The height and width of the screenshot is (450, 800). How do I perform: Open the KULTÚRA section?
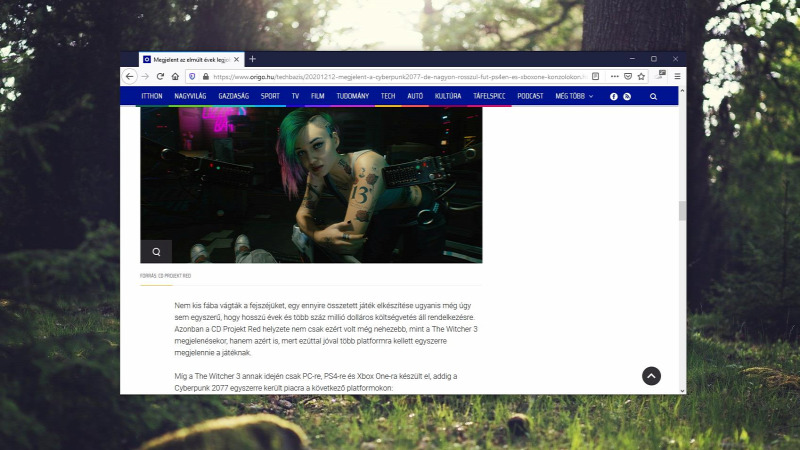coord(448,96)
